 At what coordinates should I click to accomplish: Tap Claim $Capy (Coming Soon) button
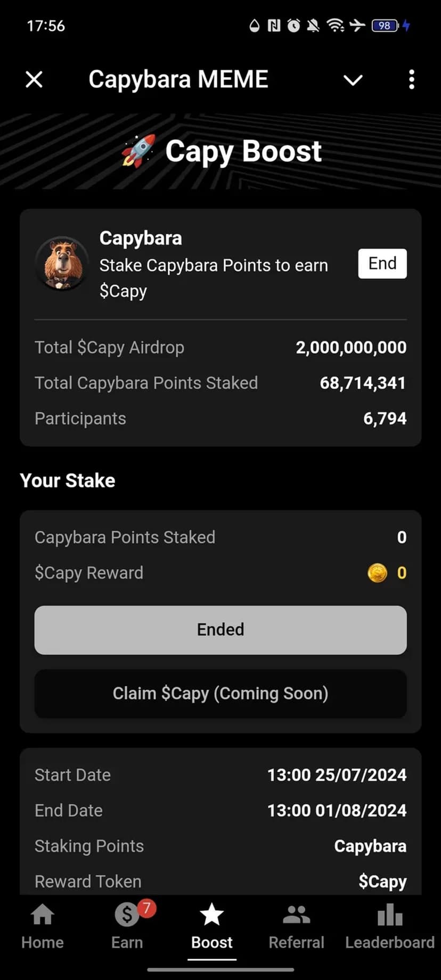tap(220, 693)
